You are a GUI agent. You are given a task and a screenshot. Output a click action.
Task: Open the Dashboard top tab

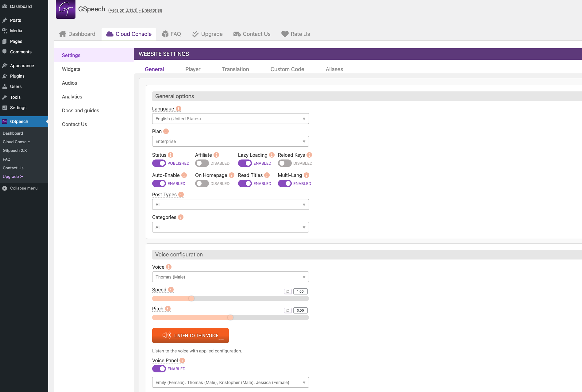[77, 34]
